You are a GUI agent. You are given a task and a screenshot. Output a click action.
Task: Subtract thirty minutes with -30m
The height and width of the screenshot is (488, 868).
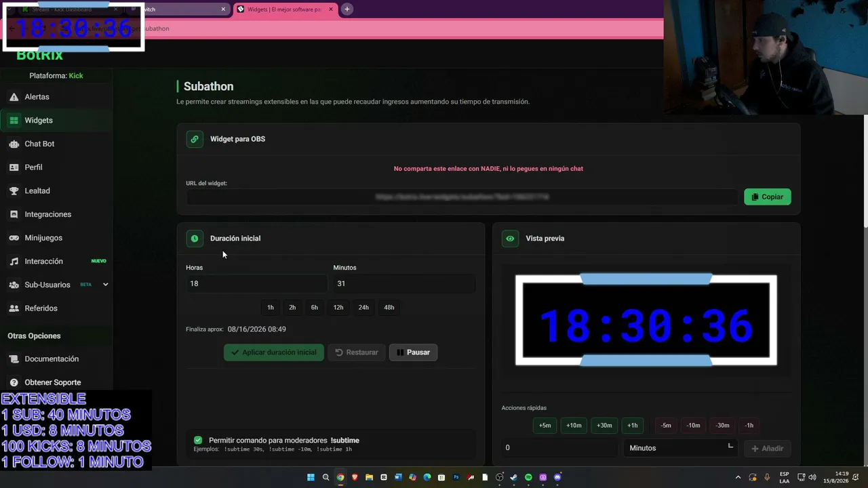(723, 426)
